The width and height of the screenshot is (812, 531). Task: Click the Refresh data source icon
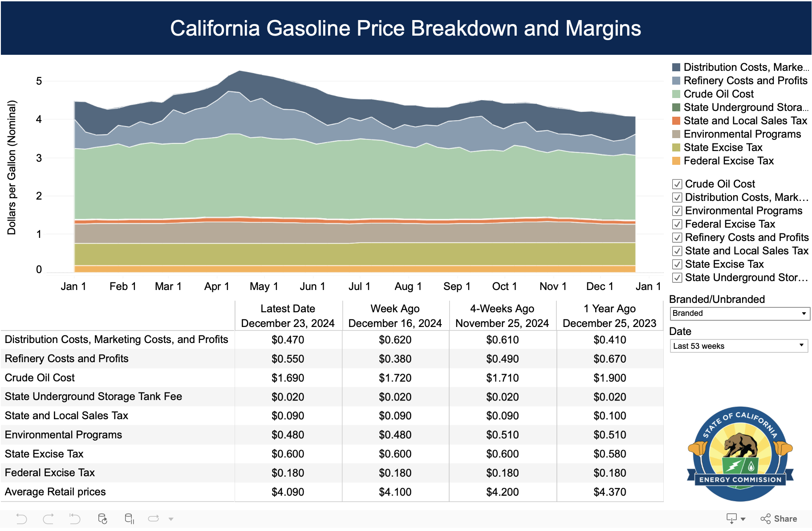pos(103,518)
